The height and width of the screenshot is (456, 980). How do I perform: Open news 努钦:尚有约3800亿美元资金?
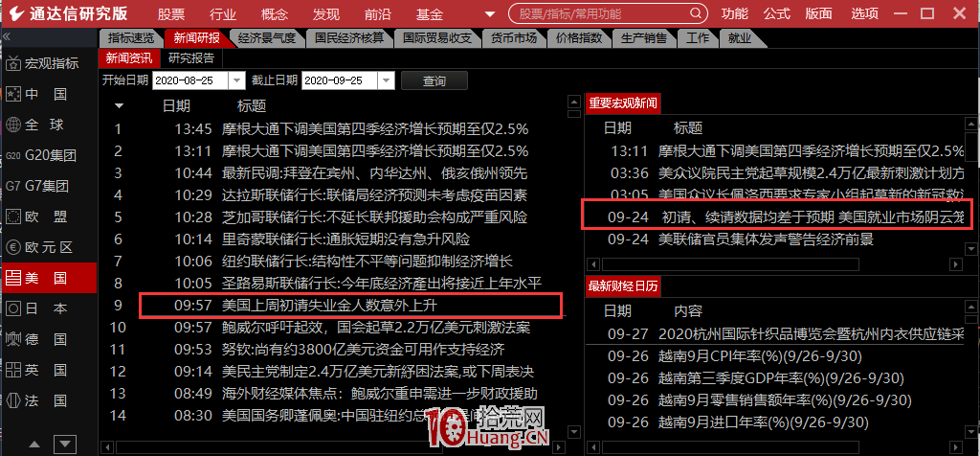[x=363, y=349]
